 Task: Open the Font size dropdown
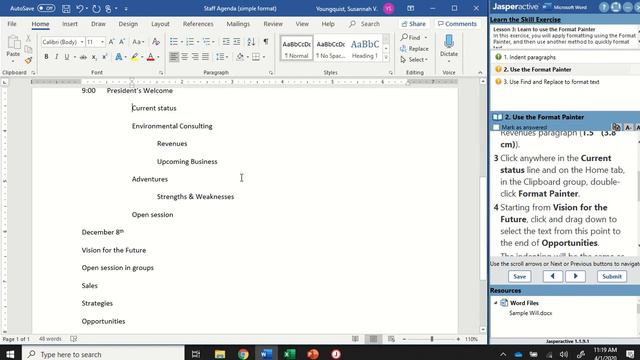pyautogui.click(x=102, y=42)
